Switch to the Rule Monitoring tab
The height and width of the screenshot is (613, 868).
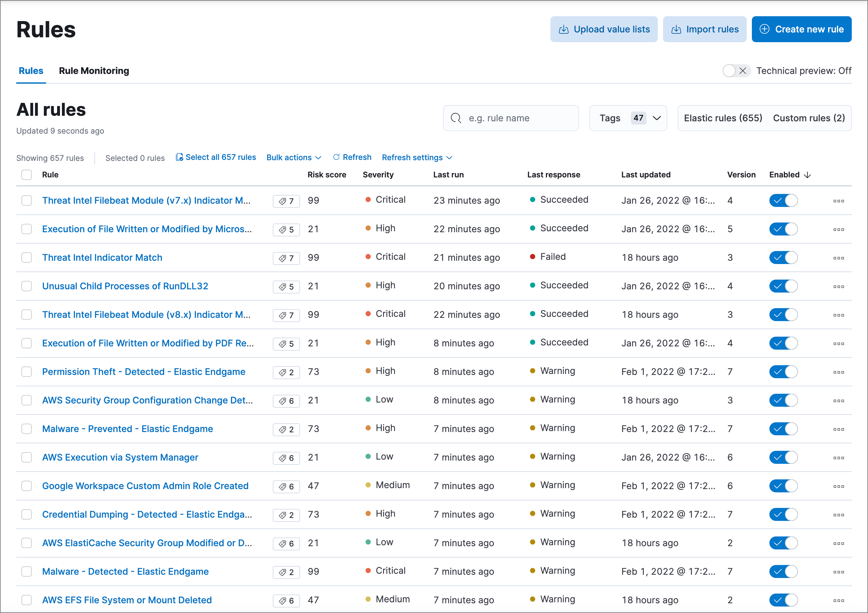pyautogui.click(x=94, y=71)
